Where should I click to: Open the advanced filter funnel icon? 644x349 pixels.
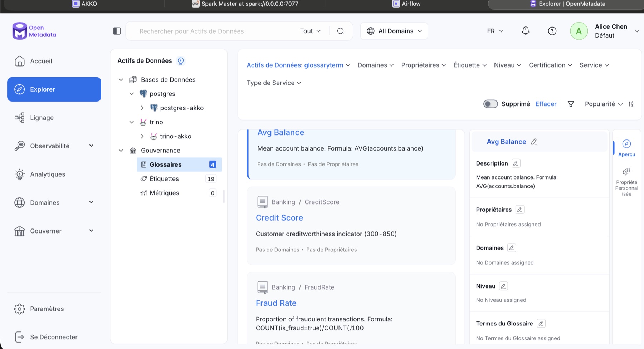pos(571,104)
